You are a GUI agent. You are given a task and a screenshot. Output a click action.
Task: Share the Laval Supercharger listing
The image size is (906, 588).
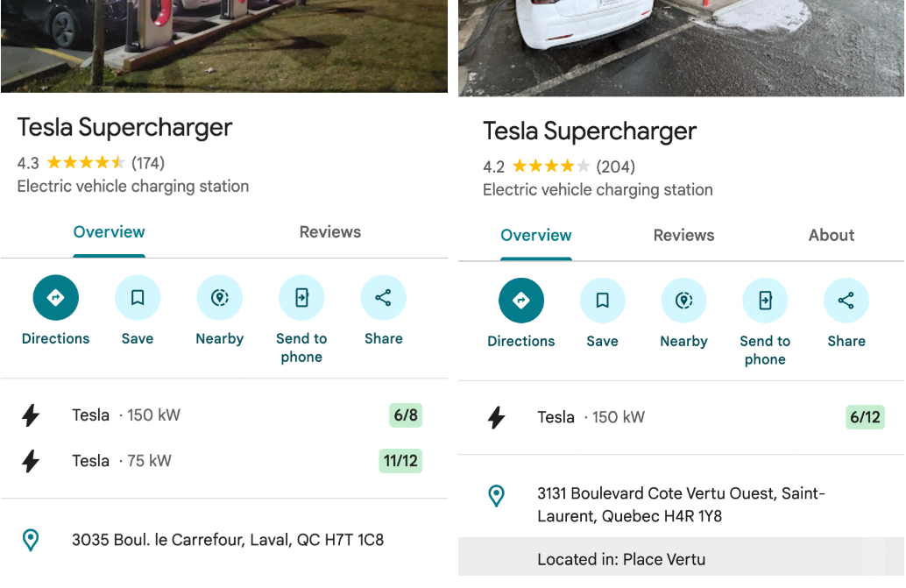(x=383, y=298)
